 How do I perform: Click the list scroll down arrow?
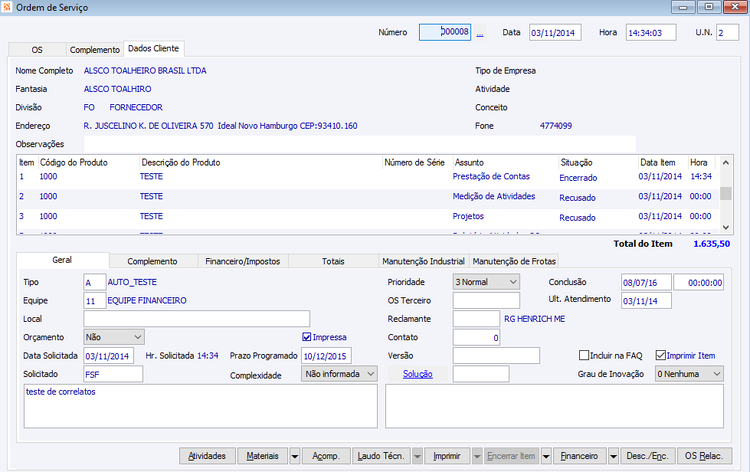click(726, 227)
